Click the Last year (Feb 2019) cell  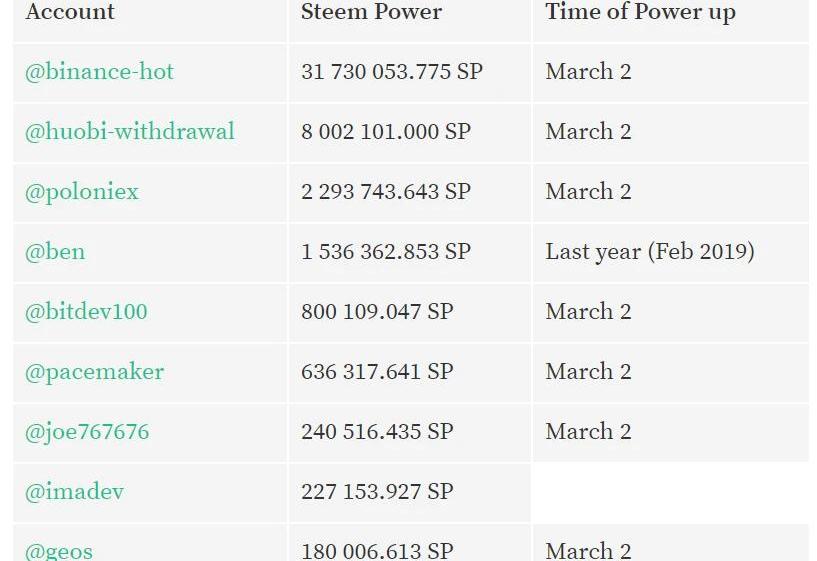coord(649,252)
